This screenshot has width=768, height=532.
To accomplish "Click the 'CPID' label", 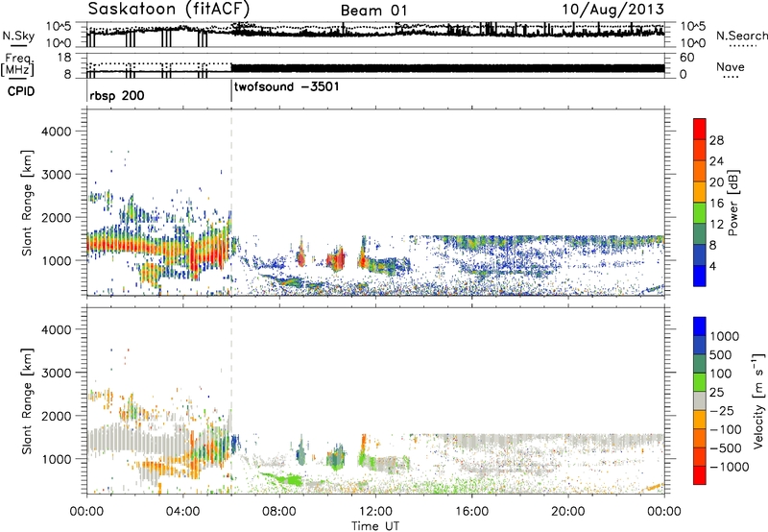I will tap(21, 91).
